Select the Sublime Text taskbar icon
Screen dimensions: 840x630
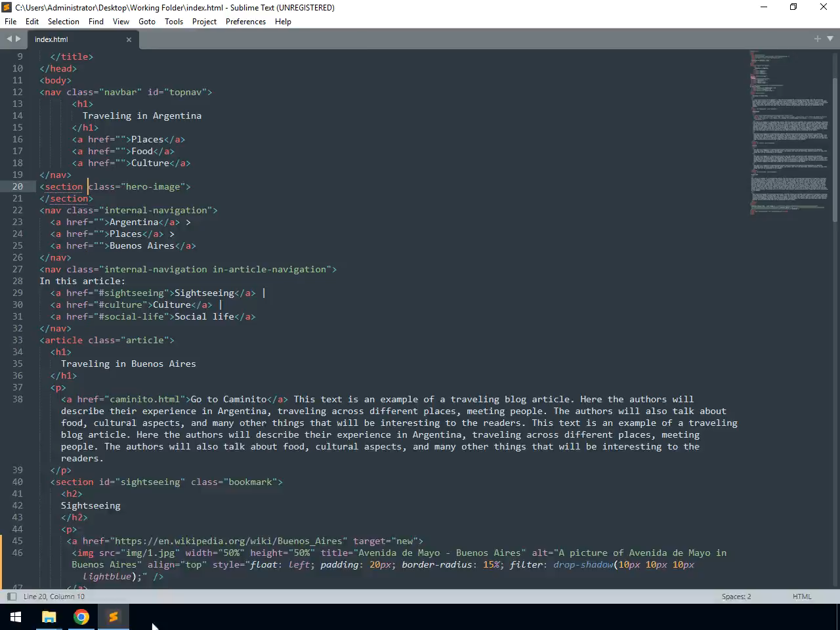pyautogui.click(x=114, y=617)
